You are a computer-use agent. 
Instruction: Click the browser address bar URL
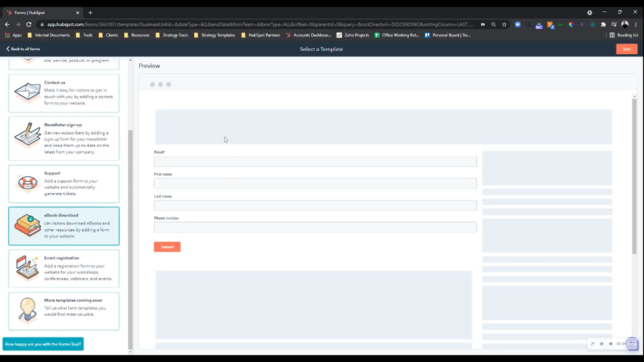coord(260,24)
